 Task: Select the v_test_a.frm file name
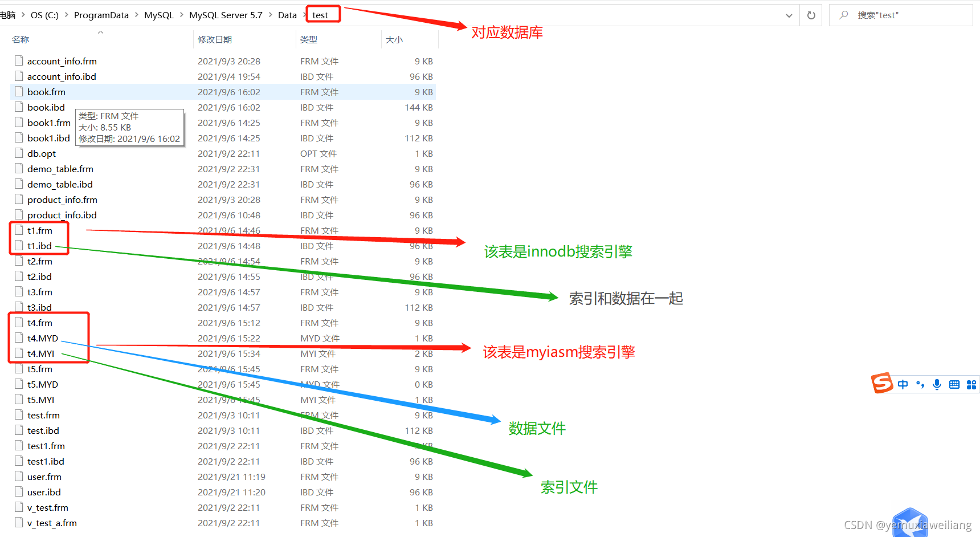coord(52,523)
